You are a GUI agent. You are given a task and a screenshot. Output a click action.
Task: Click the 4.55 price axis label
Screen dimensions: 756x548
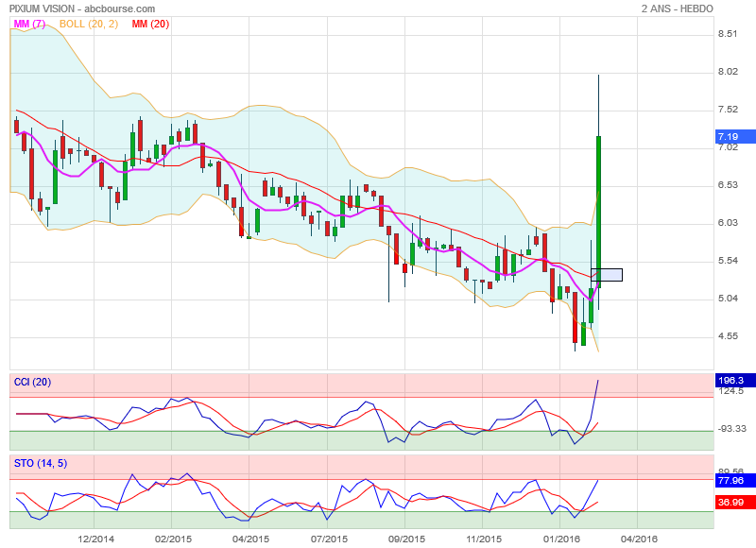pos(728,336)
